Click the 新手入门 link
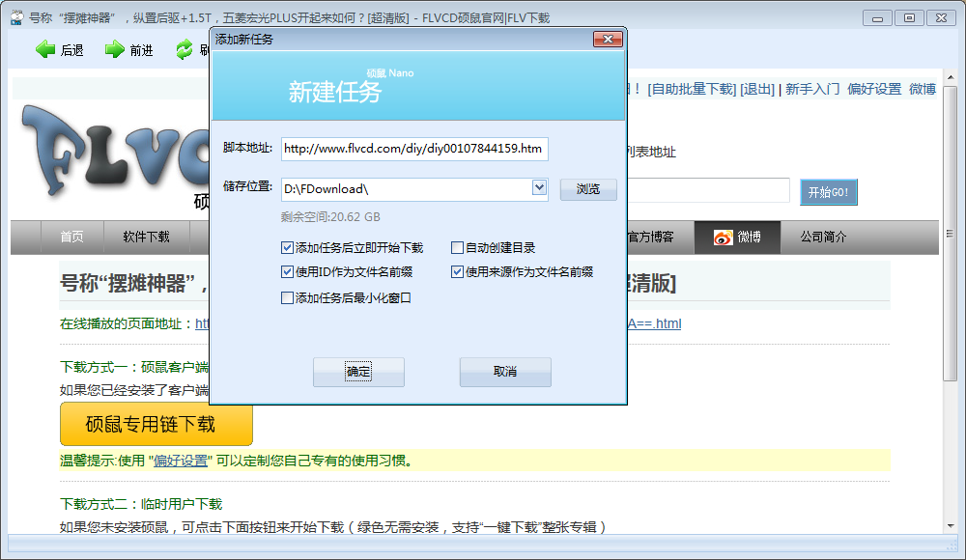The image size is (966, 560). (812, 90)
